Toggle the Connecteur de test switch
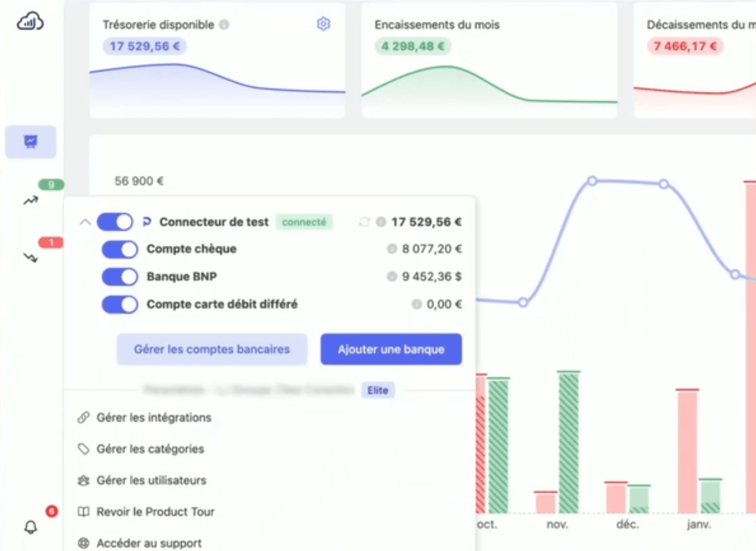This screenshot has width=756, height=551. [x=115, y=222]
